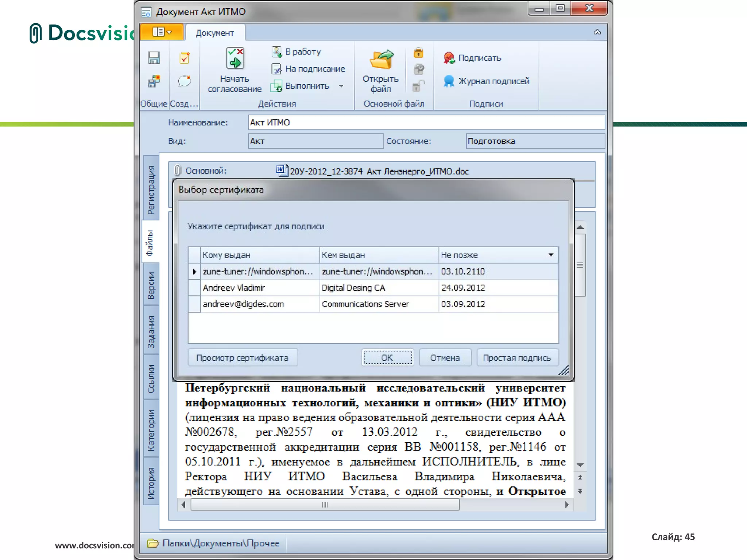Collapse the ribbon with the chevron
Image resolution: width=747 pixels, height=560 pixels.
pyautogui.click(x=597, y=32)
